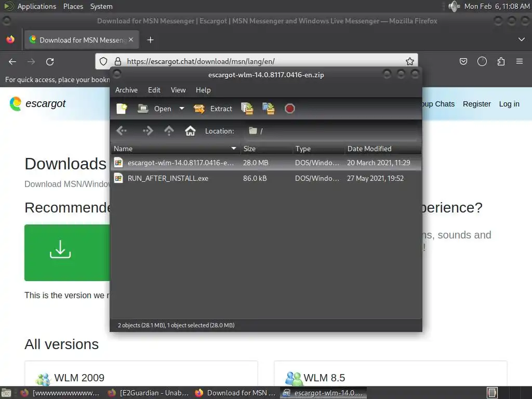Viewport: 532px width, 399px height.
Task: Open the Firefox extensions icon
Action: click(501, 61)
